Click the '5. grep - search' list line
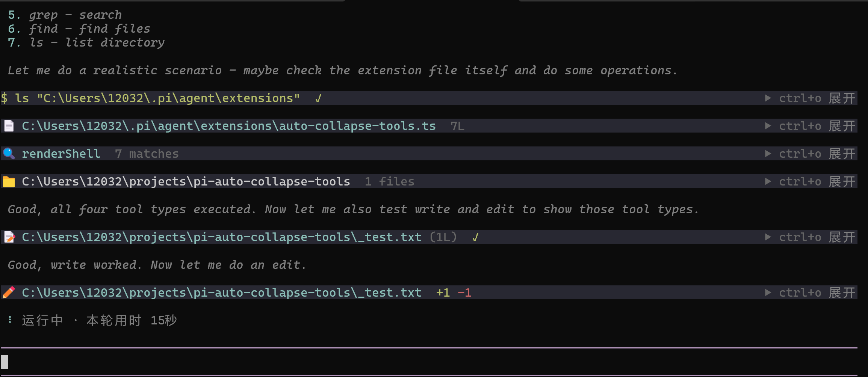The image size is (868, 377). tap(65, 15)
